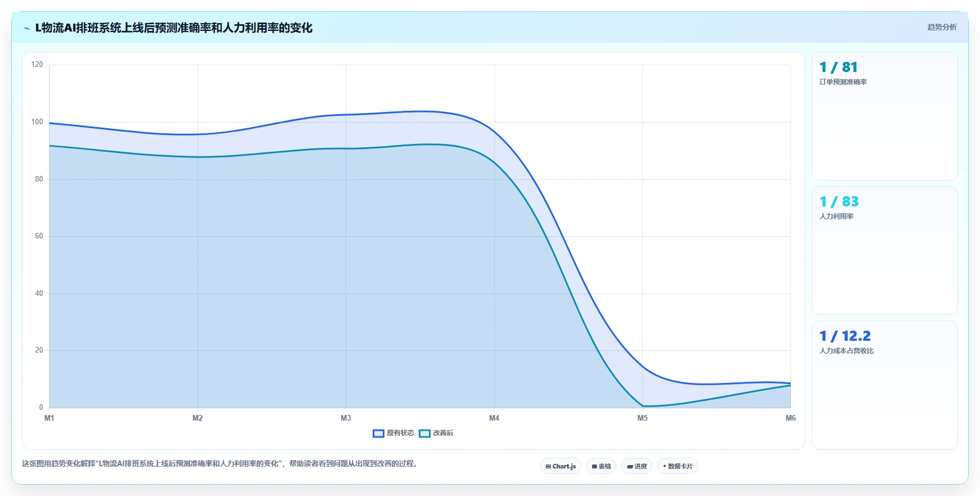The height and width of the screenshot is (496, 980).
Task: Click the trend icon beside the chart title
Action: 26,28
